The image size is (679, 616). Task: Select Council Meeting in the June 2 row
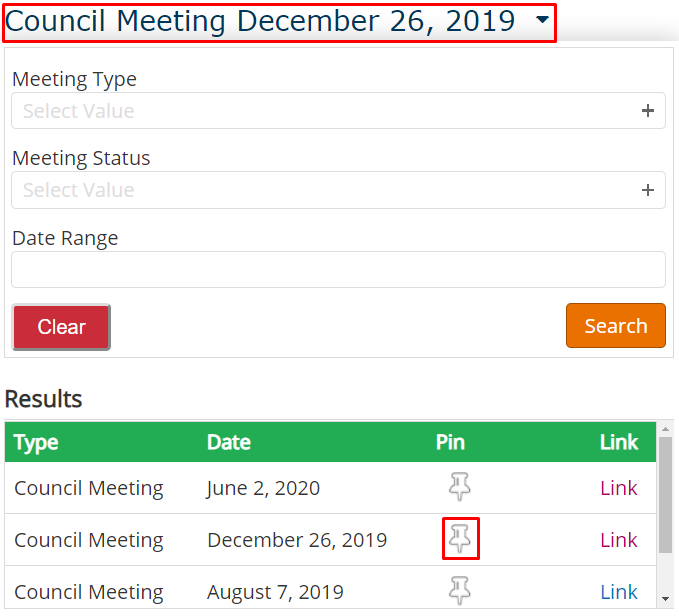[89, 489]
